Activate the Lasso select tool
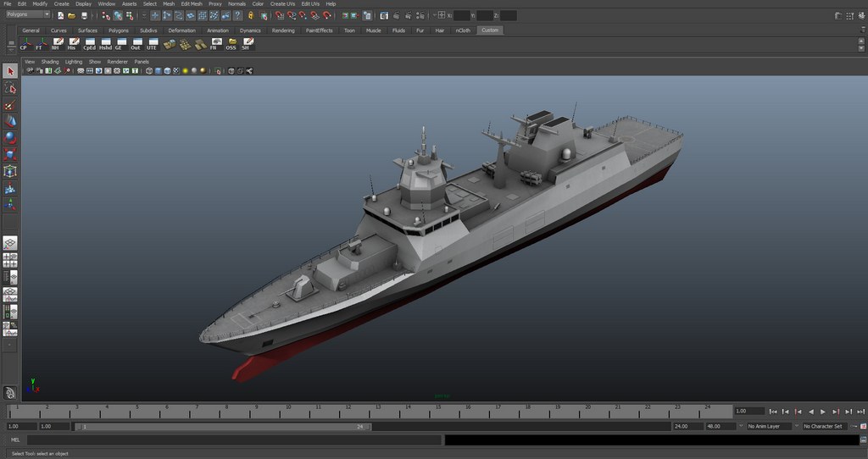The height and width of the screenshot is (459, 868). [x=10, y=89]
